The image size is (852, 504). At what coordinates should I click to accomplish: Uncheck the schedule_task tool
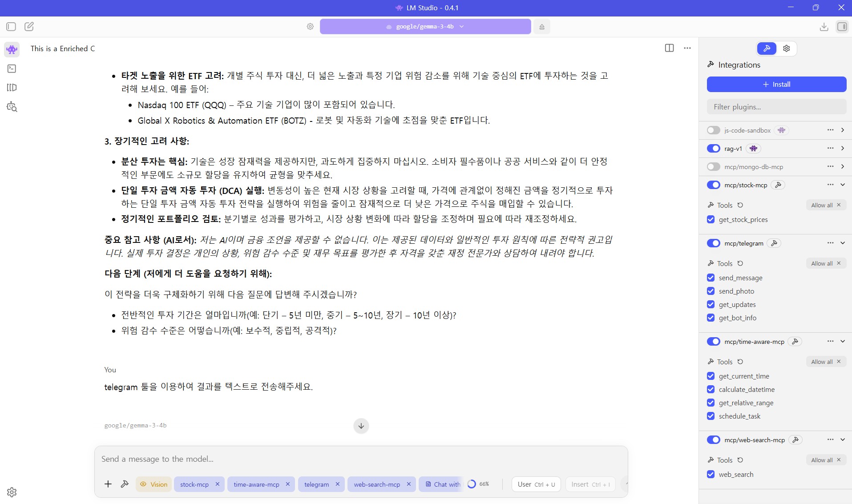[x=711, y=416]
